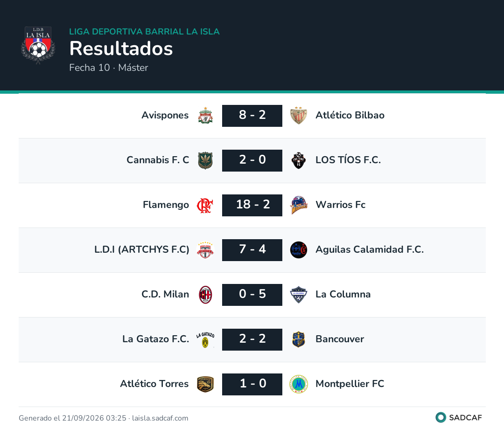
Task: Click the L.D.B La Isla league logo
Action: pos(38,45)
